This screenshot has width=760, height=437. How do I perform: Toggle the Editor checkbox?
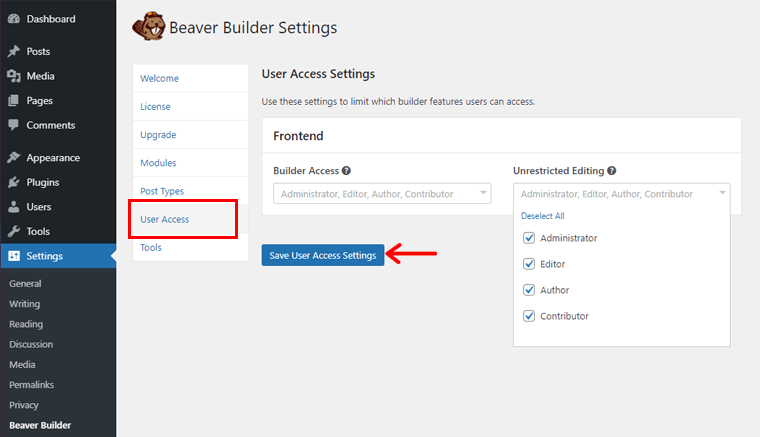coord(529,264)
